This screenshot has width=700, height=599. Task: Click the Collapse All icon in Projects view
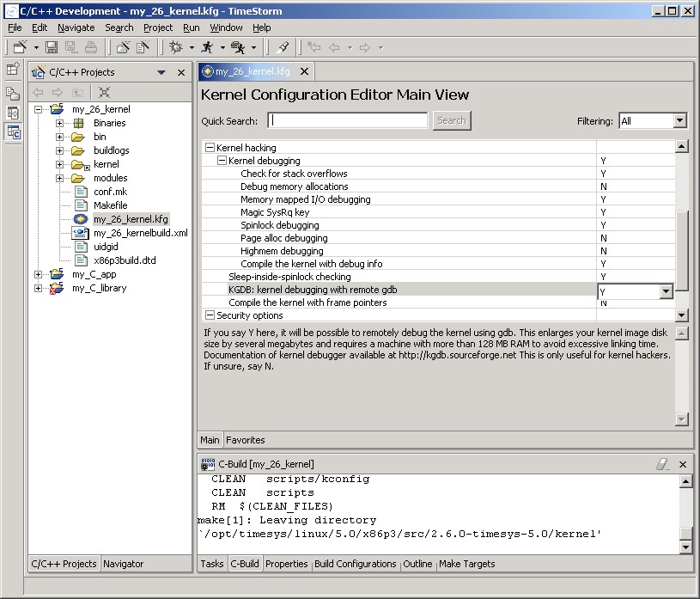point(104,92)
